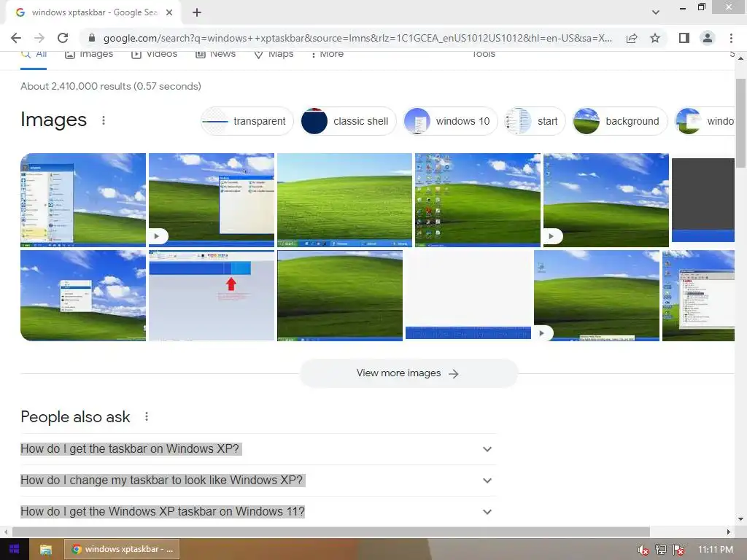Click the Images section three-dot options
Image resolution: width=747 pixels, height=560 pixels.
pyautogui.click(x=104, y=120)
